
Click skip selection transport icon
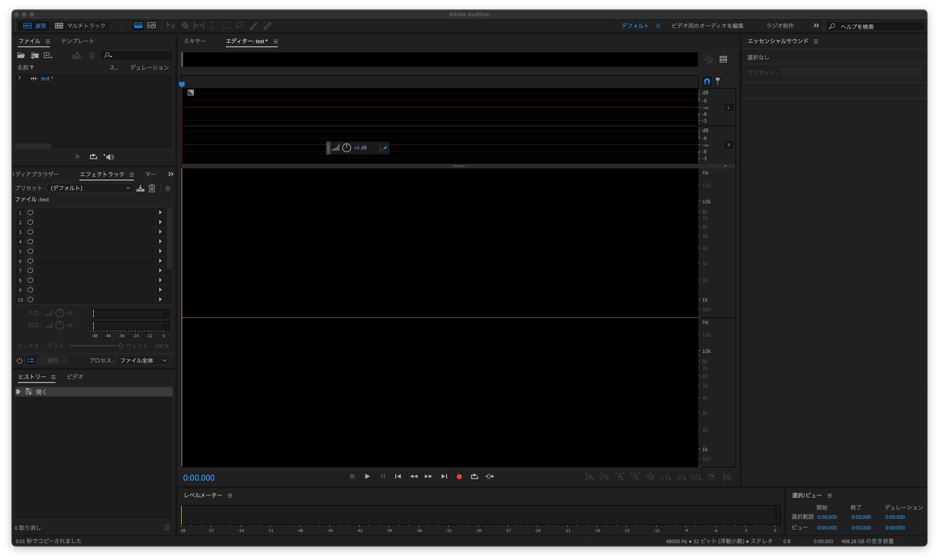(490, 476)
